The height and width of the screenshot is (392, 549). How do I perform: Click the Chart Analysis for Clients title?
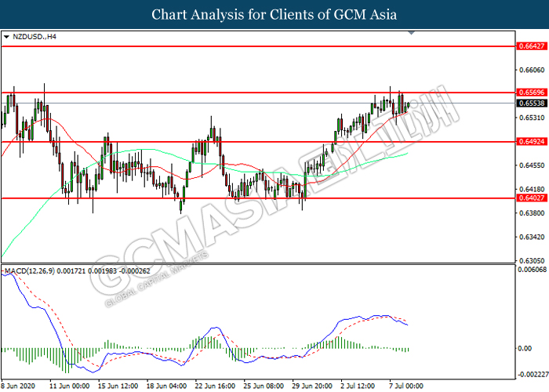tap(274, 14)
